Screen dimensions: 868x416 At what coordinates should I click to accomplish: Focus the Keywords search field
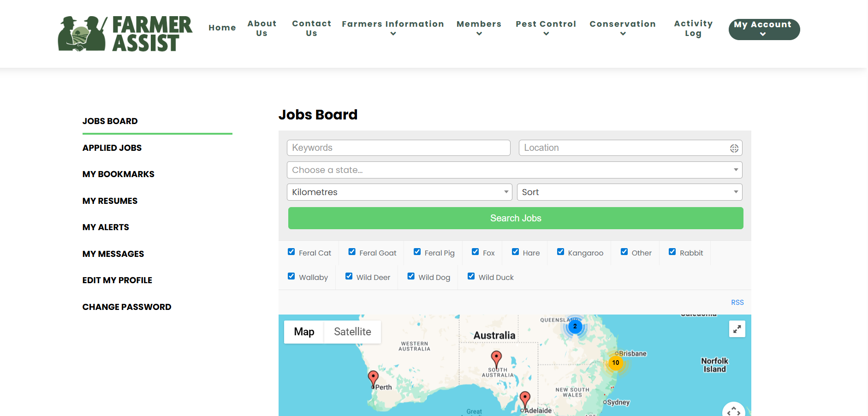(x=398, y=148)
